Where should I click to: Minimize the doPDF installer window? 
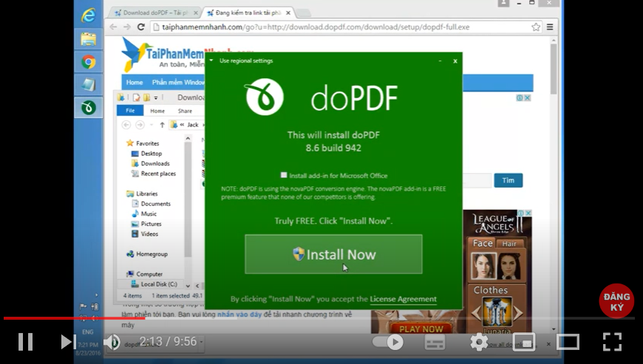click(440, 61)
